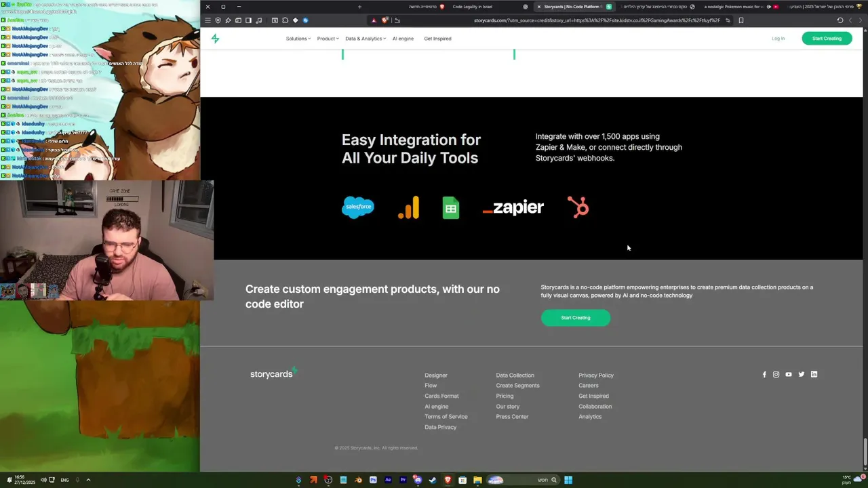Open Terms of Service footer link
The width and height of the screenshot is (868, 488).
coord(446,417)
